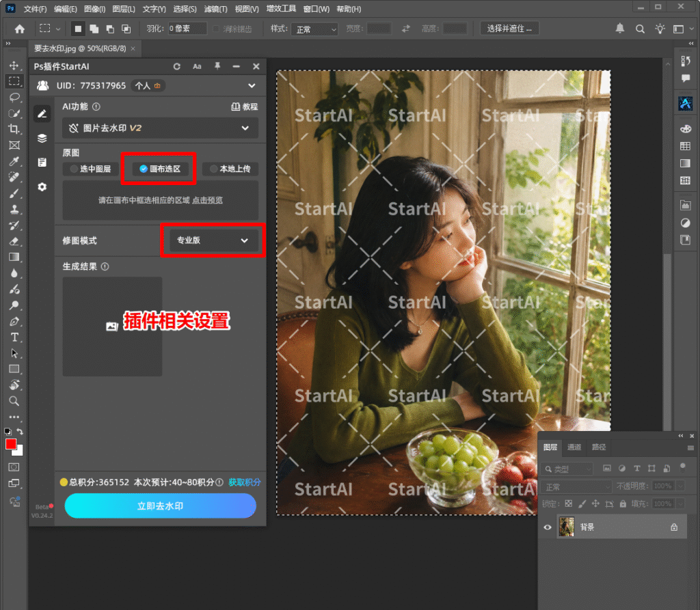The height and width of the screenshot is (610, 700).
Task: Open StartAI edit pencil sidebar icon
Action: coord(42,114)
